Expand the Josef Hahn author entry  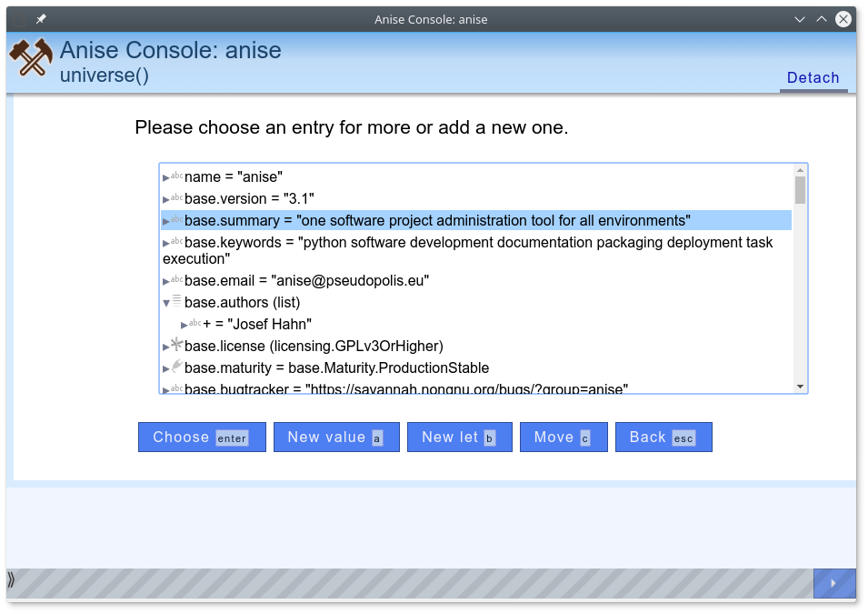(x=185, y=326)
